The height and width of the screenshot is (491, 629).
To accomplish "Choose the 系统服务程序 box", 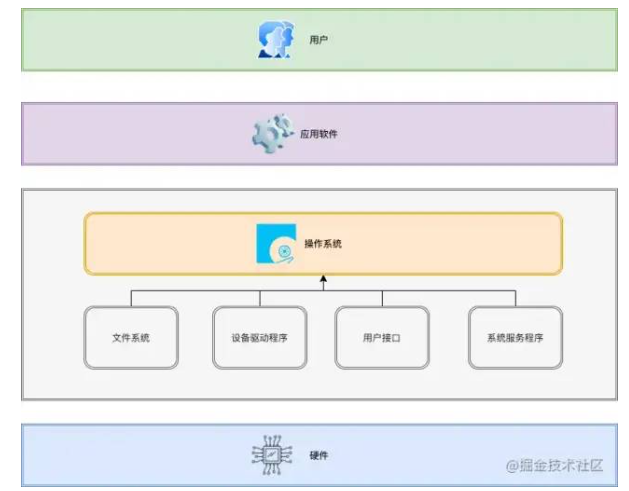I will [x=515, y=338].
